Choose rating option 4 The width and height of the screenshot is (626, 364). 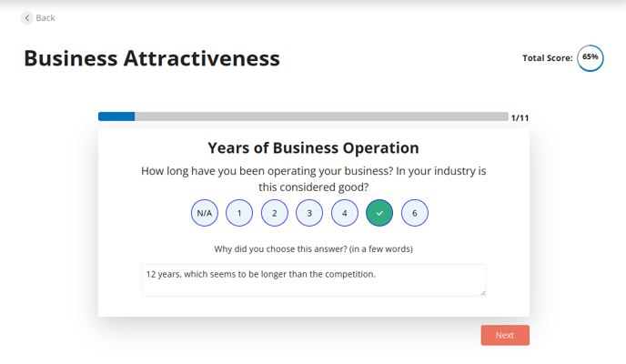(x=345, y=213)
